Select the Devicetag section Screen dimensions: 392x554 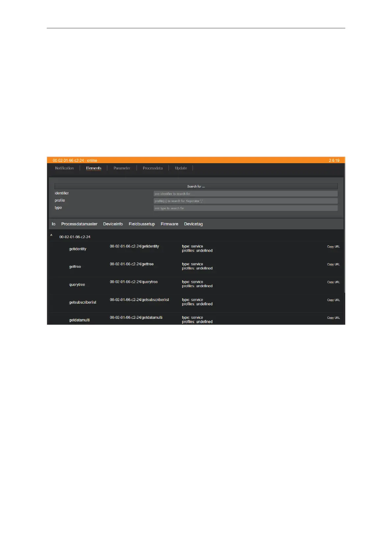(193, 224)
